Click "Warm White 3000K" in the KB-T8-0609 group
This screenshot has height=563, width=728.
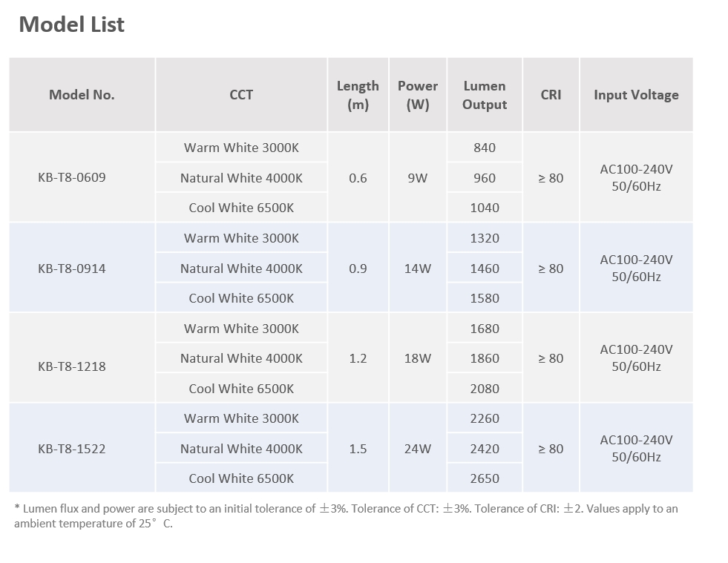pos(241,148)
